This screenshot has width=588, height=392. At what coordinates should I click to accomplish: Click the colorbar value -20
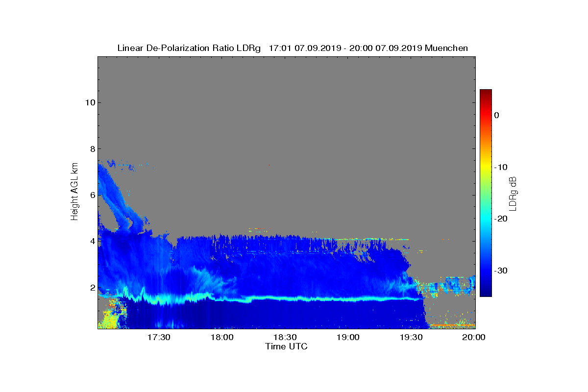(501, 219)
